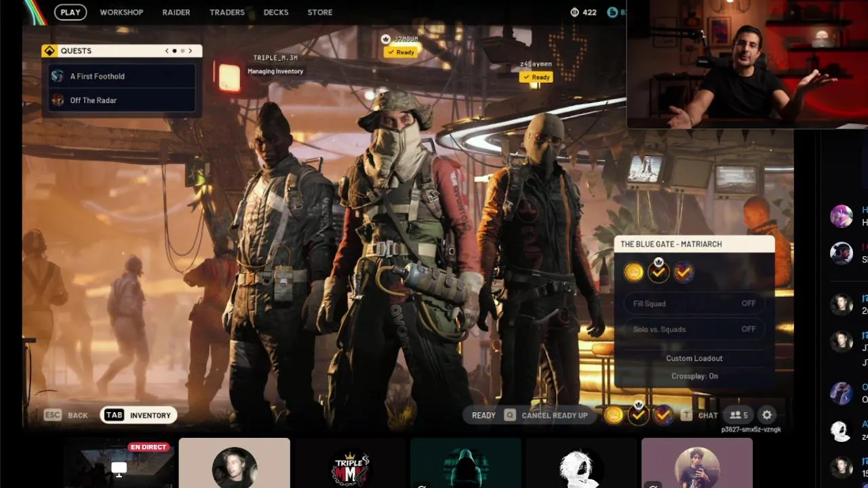Open the settings gear icon
This screenshot has height=488, width=868.
click(x=767, y=415)
